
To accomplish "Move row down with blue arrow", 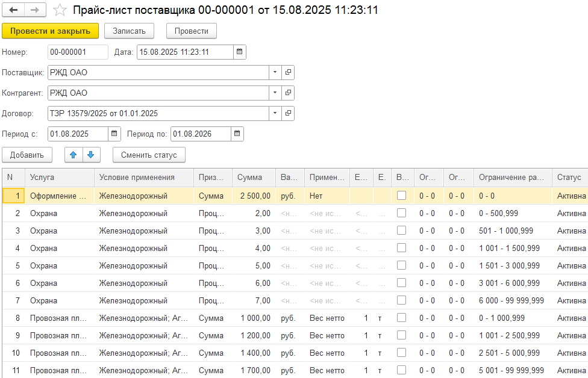I will [90, 155].
